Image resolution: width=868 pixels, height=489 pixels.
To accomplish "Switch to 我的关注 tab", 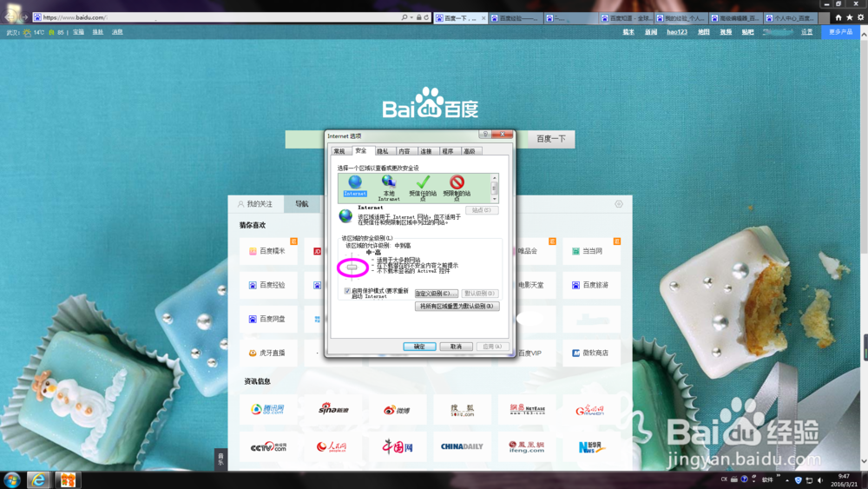I will pos(256,204).
